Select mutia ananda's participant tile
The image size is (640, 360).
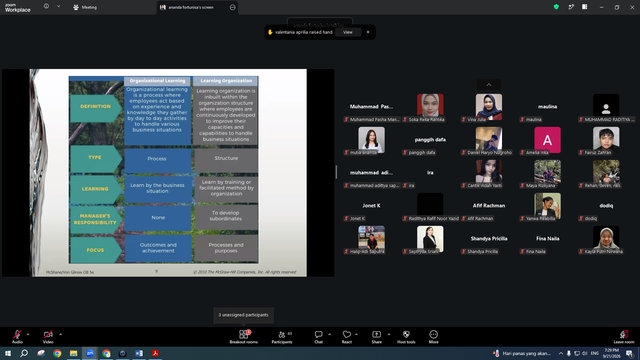pyautogui.click(x=371, y=139)
